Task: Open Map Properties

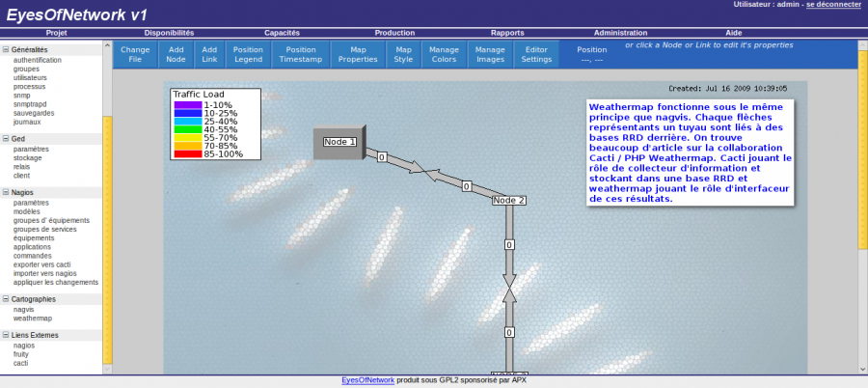Action: (358, 54)
